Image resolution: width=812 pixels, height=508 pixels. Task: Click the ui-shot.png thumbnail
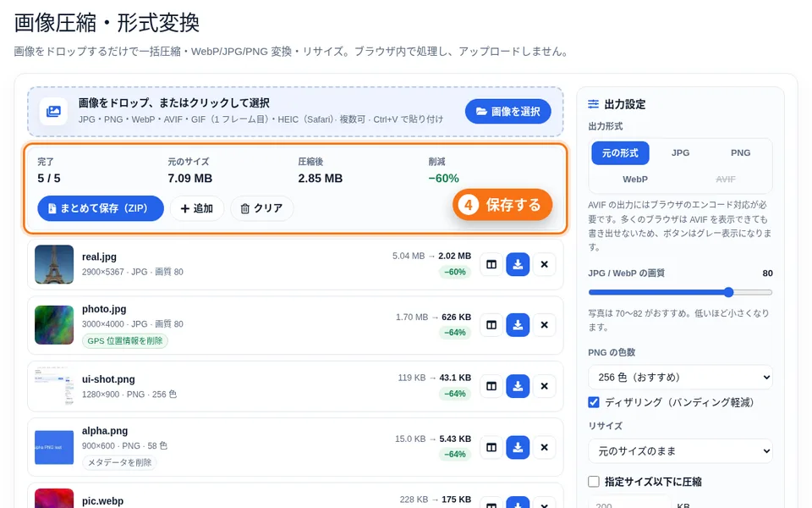coord(54,386)
